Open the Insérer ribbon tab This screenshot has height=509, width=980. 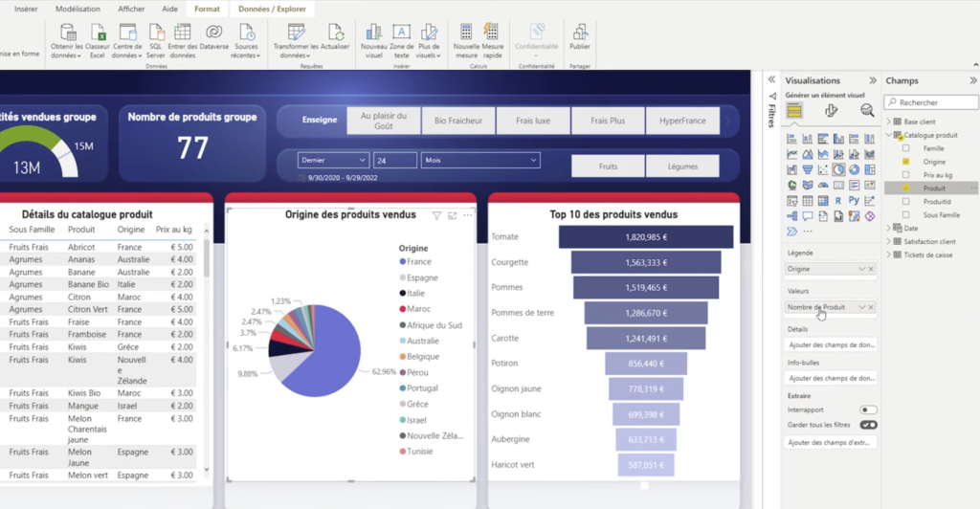(x=26, y=9)
